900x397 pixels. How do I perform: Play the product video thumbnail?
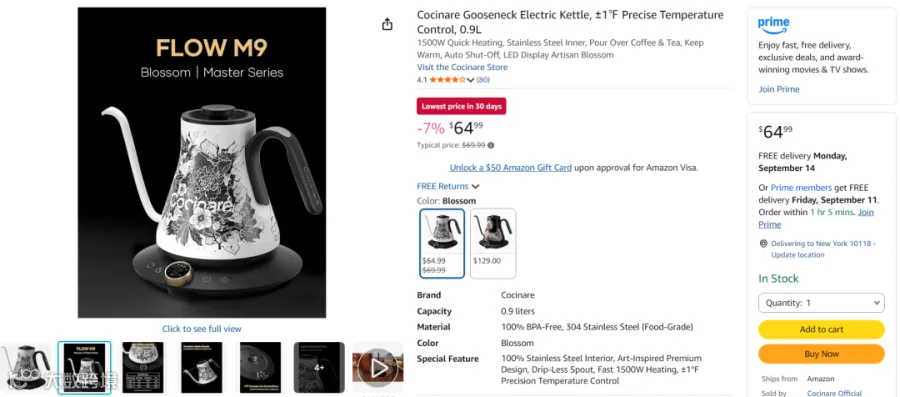tap(378, 367)
